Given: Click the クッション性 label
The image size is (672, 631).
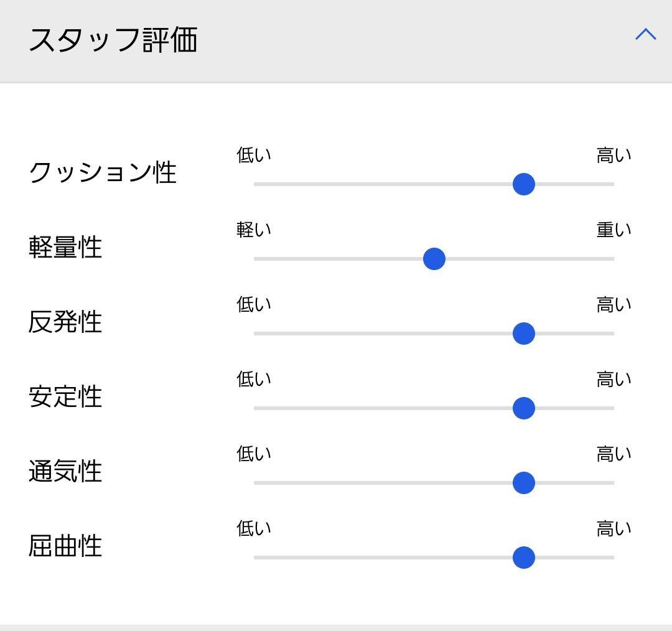Looking at the screenshot, I should coord(103,172).
